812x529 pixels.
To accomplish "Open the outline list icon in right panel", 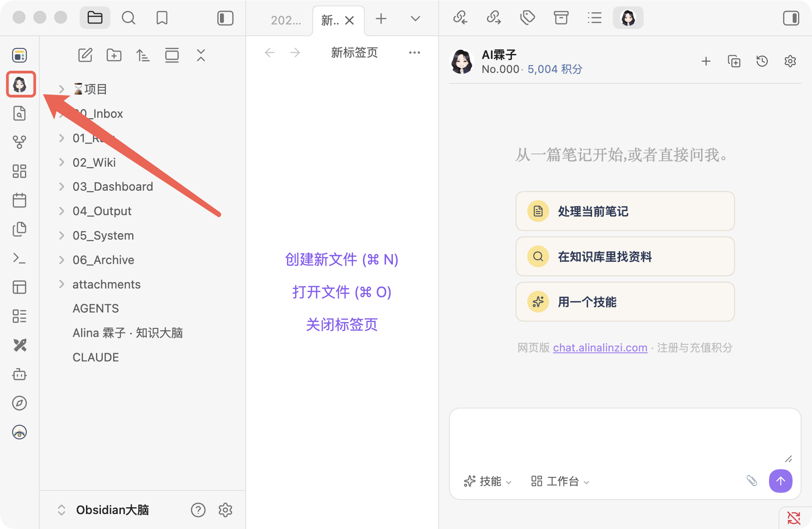I will (595, 18).
